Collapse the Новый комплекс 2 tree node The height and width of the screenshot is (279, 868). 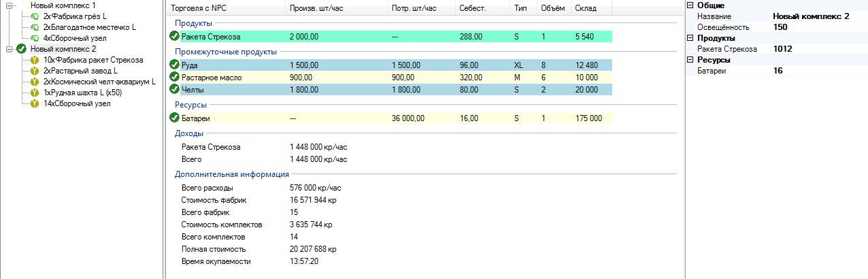pos(9,49)
